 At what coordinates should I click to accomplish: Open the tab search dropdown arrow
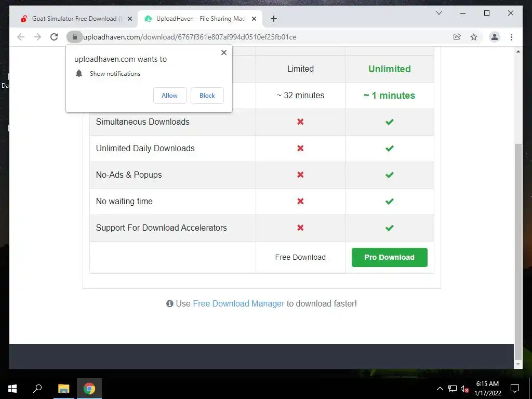click(x=438, y=13)
